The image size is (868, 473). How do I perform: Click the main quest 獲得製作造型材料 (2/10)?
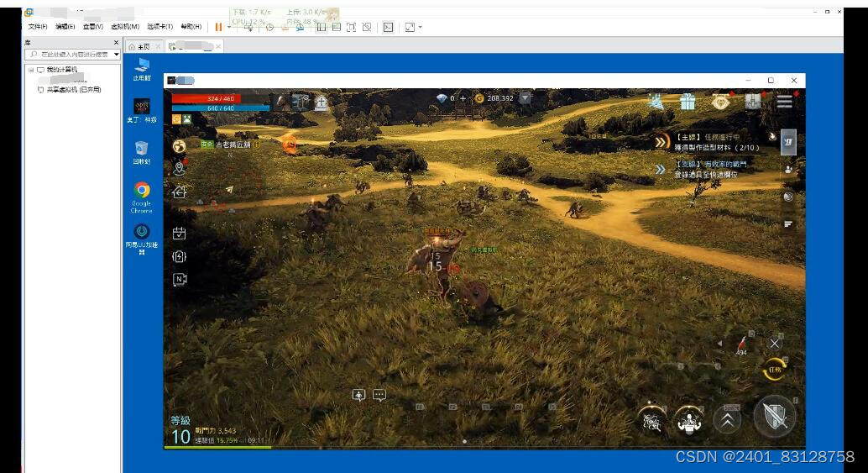[x=717, y=148]
